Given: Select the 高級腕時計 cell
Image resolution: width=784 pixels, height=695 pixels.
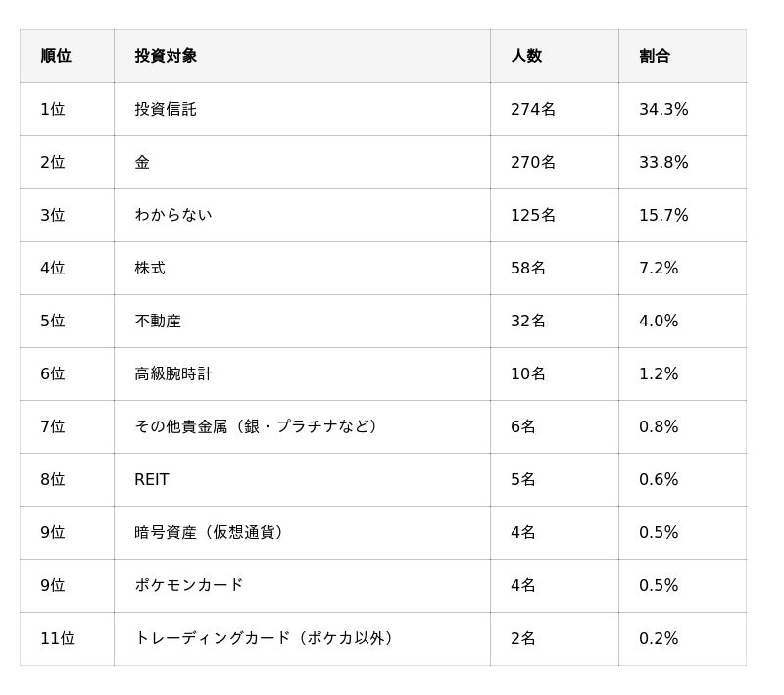Looking at the screenshot, I should click(172, 373).
